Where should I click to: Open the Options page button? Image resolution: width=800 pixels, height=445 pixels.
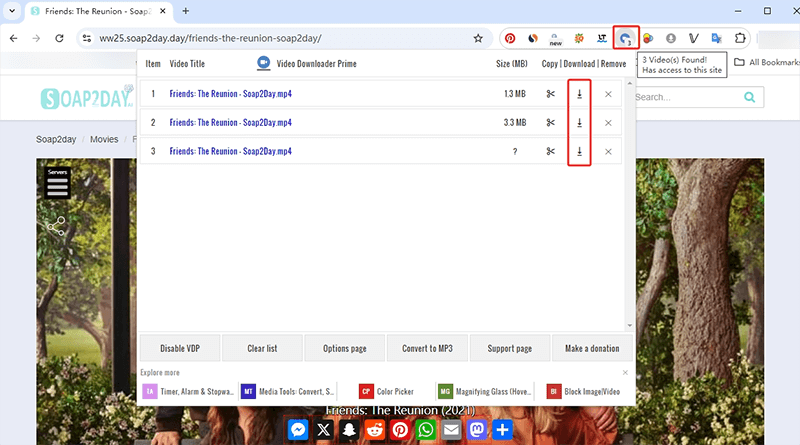click(x=345, y=348)
